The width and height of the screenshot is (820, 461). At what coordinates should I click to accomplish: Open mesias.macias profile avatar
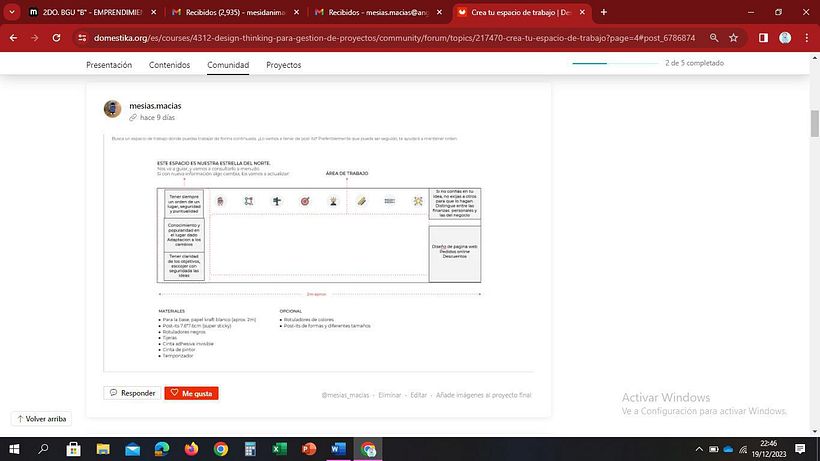click(112, 109)
